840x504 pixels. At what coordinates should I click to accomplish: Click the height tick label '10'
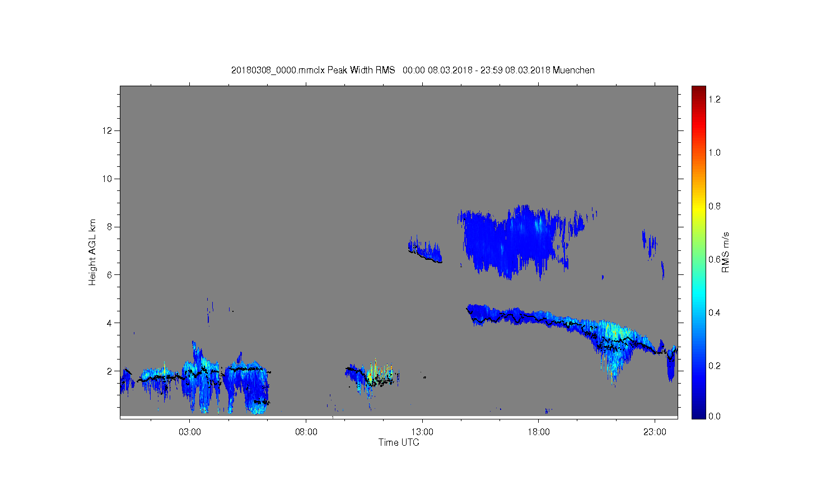pos(108,179)
